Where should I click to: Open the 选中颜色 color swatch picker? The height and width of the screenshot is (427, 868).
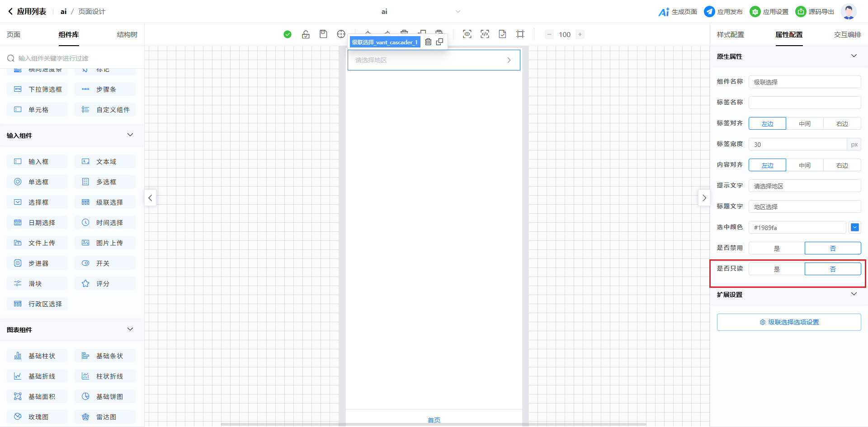[x=854, y=228]
